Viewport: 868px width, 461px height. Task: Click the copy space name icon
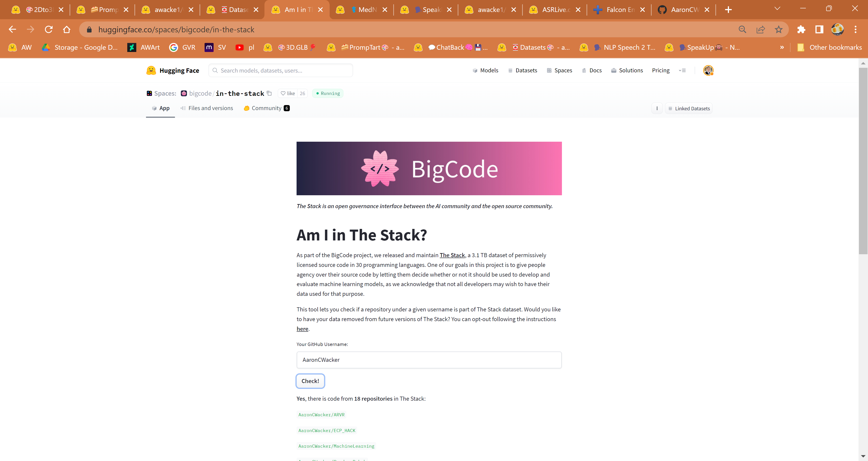point(269,93)
